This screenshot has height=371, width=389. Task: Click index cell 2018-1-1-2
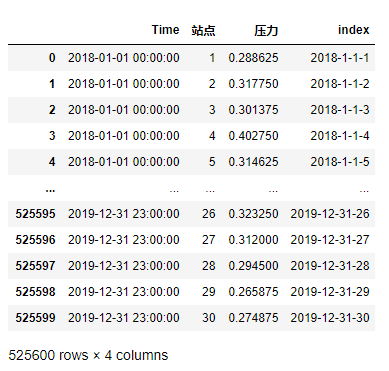[x=340, y=84]
